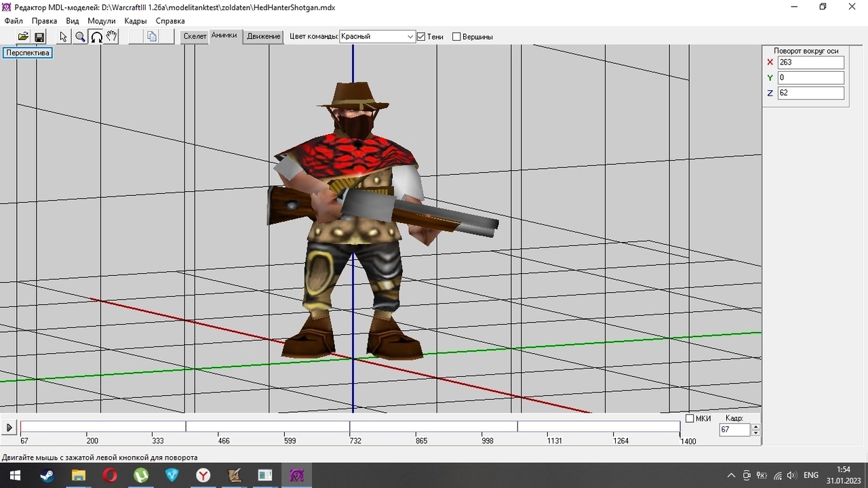
Task: Click the save floppy disk icon
Action: [x=39, y=37]
